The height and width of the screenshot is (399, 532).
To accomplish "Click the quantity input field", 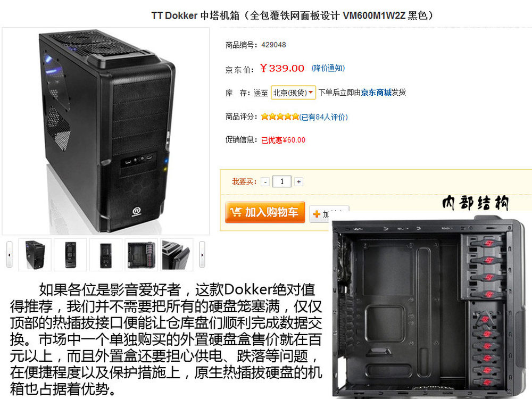I will (281, 181).
